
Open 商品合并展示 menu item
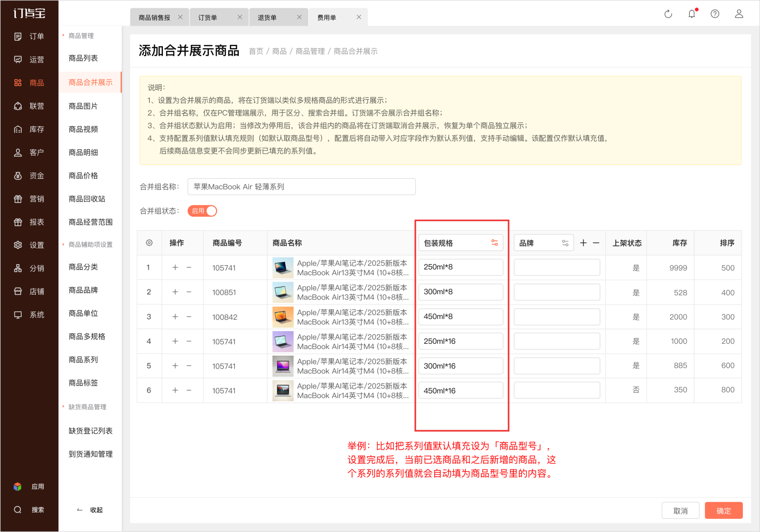(x=90, y=82)
